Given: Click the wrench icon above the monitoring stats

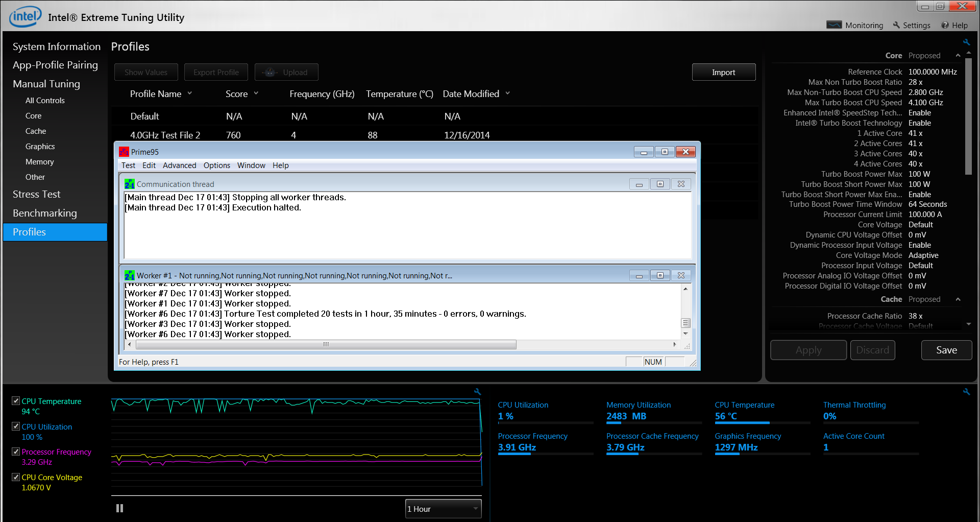Looking at the screenshot, I should (966, 392).
